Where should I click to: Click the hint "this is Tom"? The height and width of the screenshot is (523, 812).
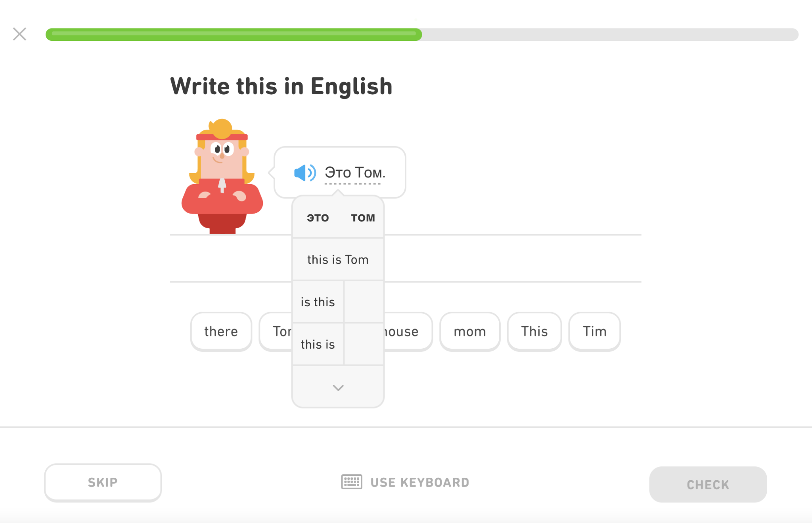338,260
